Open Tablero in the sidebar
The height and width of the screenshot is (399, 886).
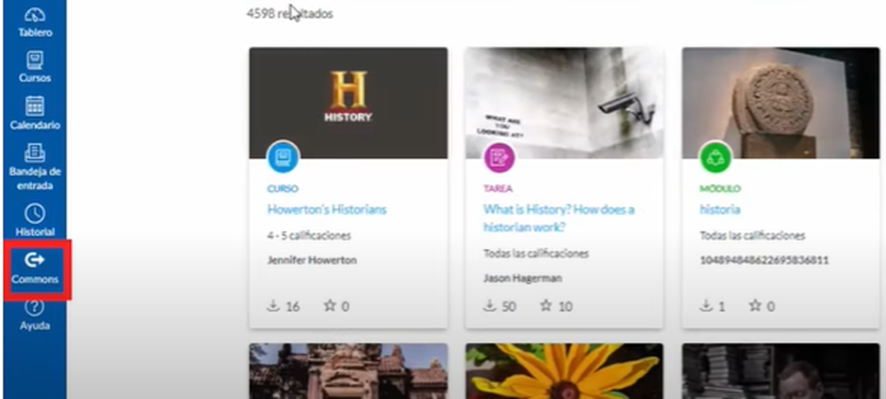pyautogui.click(x=35, y=23)
